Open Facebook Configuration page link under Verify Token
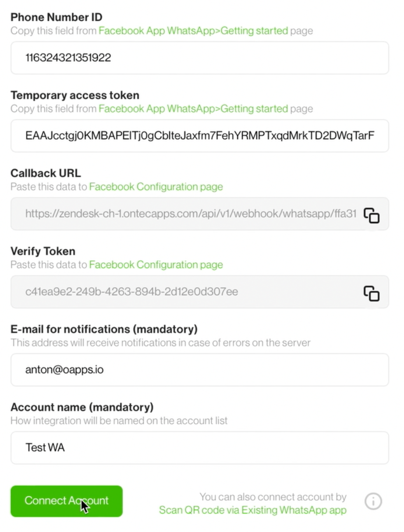The width and height of the screenshot is (404, 532). click(156, 265)
